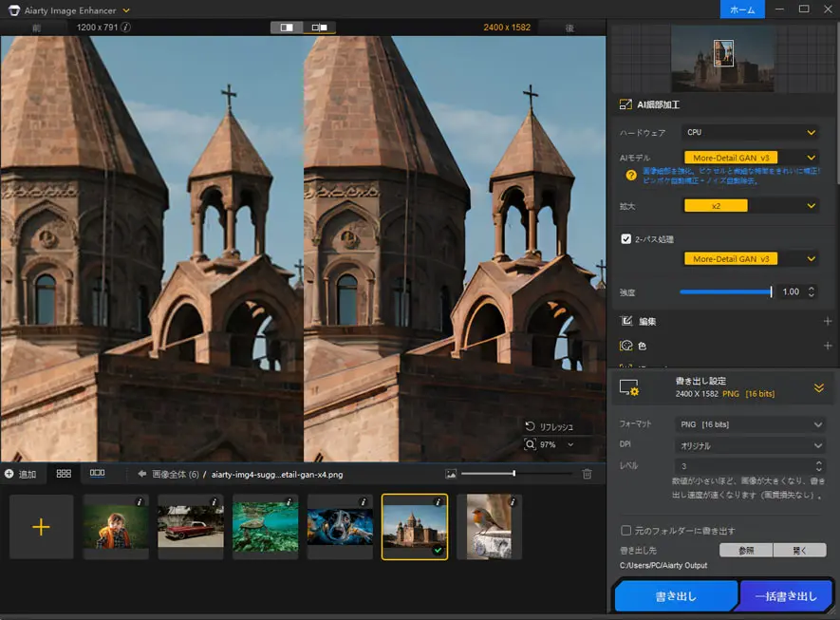Click the 参照 browse button

(746, 551)
